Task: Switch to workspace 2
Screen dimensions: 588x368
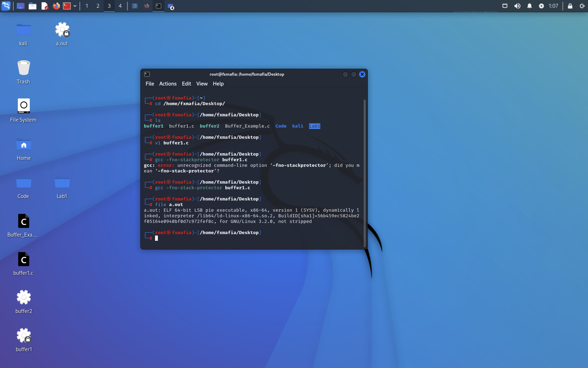Action: (98, 6)
